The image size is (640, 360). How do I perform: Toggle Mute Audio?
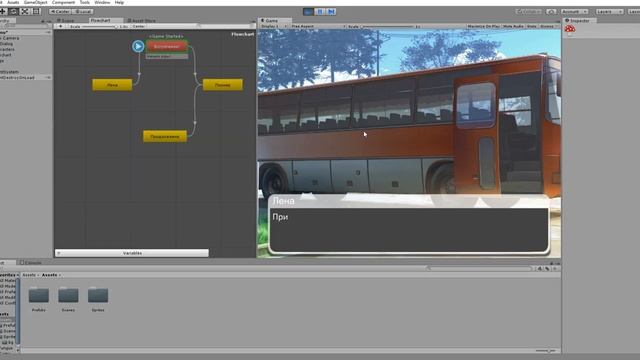coord(513,26)
